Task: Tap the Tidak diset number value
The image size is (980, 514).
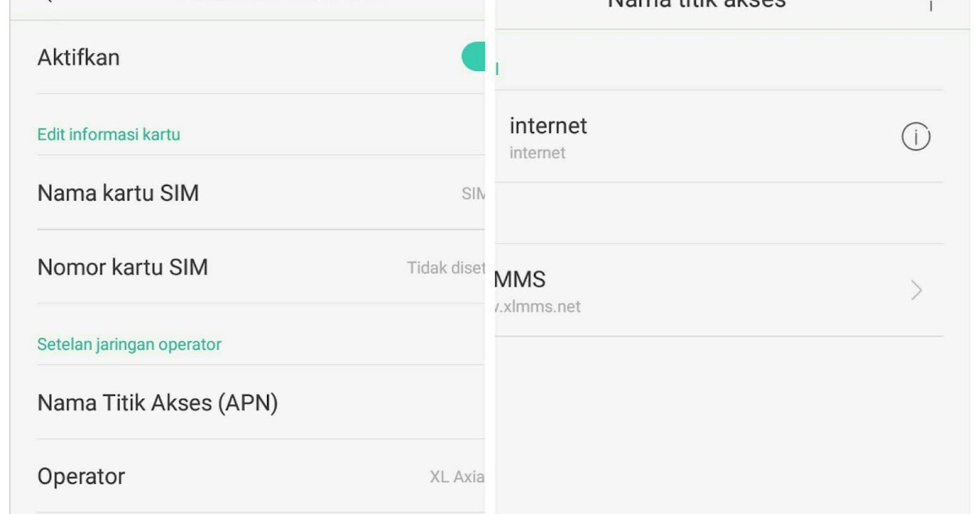Action: [x=446, y=268]
